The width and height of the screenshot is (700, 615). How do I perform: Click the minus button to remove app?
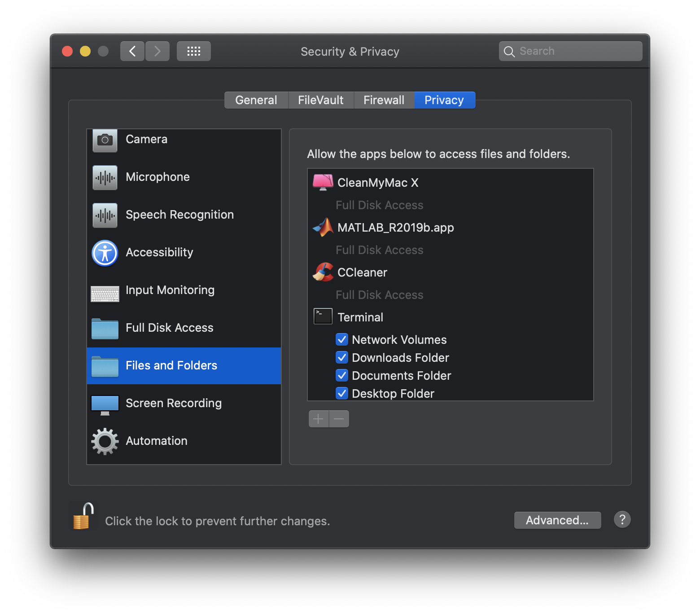point(339,419)
